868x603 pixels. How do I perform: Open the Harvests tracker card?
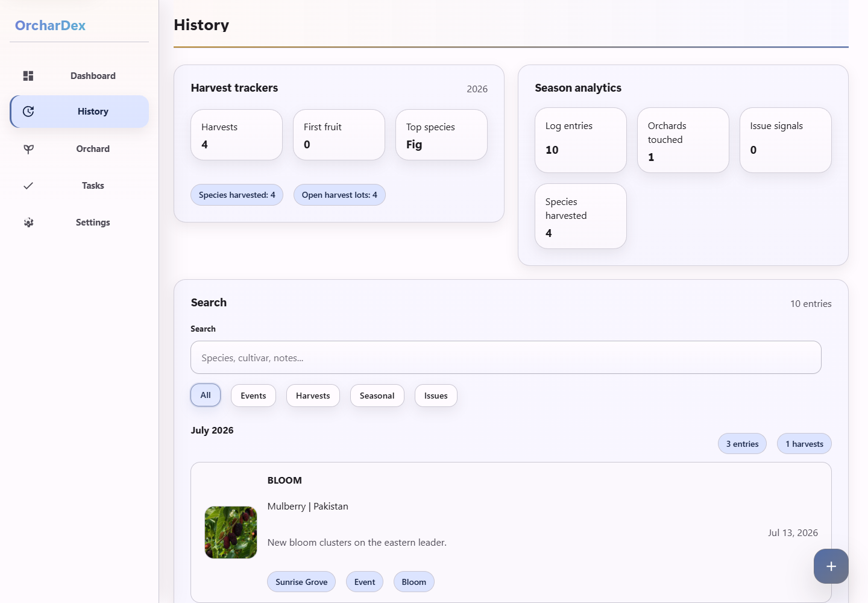tap(236, 135)
